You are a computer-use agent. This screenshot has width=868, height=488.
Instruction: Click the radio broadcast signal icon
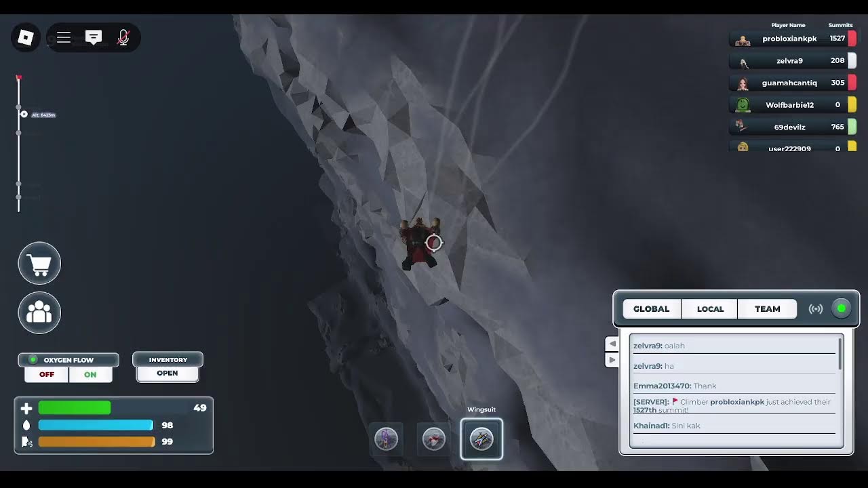(816, 309)
